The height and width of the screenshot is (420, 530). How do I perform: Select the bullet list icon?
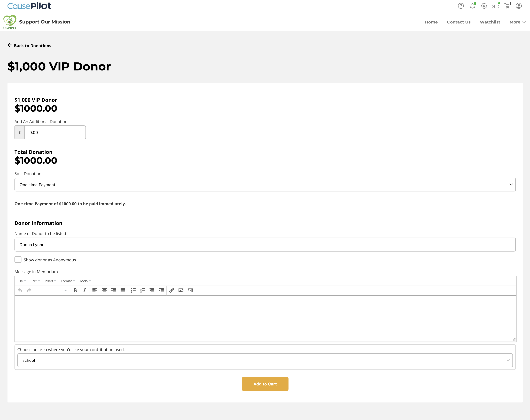[133, 290]
